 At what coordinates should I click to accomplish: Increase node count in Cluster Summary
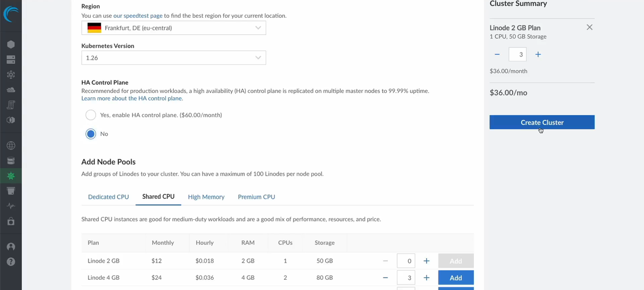538,54
